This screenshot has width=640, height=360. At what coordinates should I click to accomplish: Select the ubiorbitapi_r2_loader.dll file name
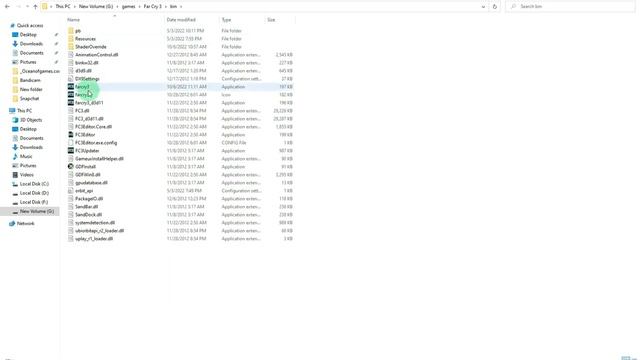click(100, 231)
